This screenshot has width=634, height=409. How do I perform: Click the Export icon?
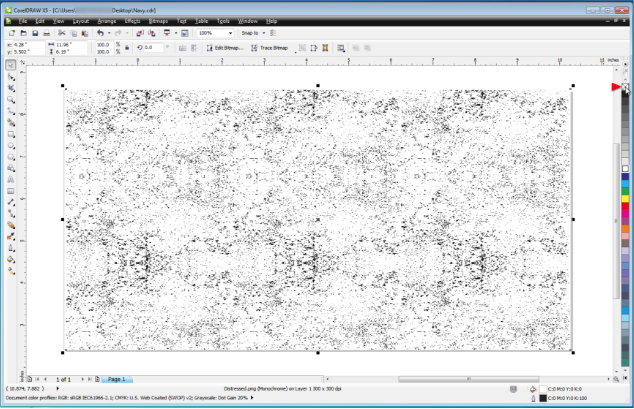152,33
